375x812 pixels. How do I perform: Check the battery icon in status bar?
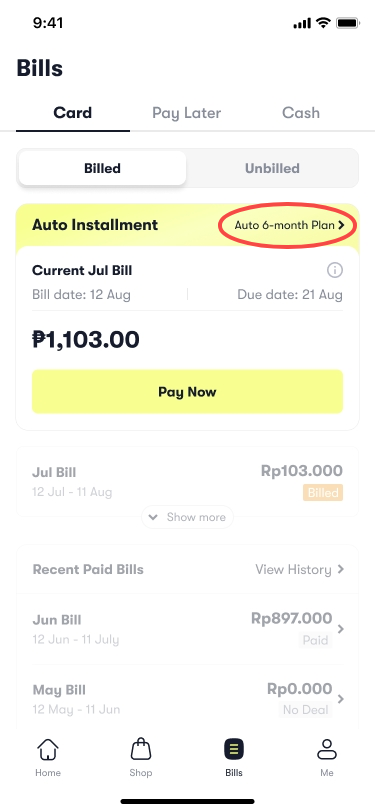pyautogui.click(x=348, y=23)
